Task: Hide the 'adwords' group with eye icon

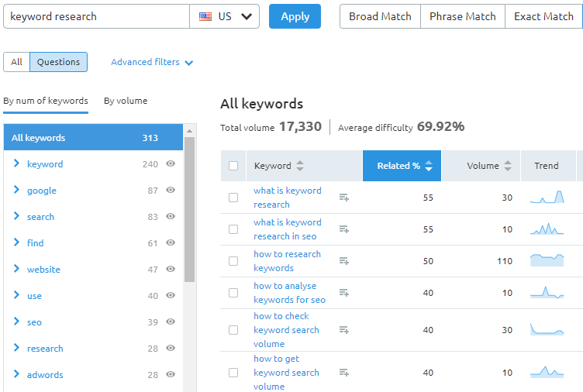Action: (171, 375)
